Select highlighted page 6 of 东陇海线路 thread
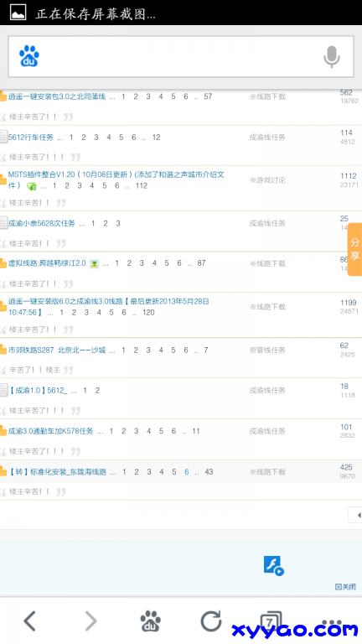This screenshot has width=362, height=644. 186,472
